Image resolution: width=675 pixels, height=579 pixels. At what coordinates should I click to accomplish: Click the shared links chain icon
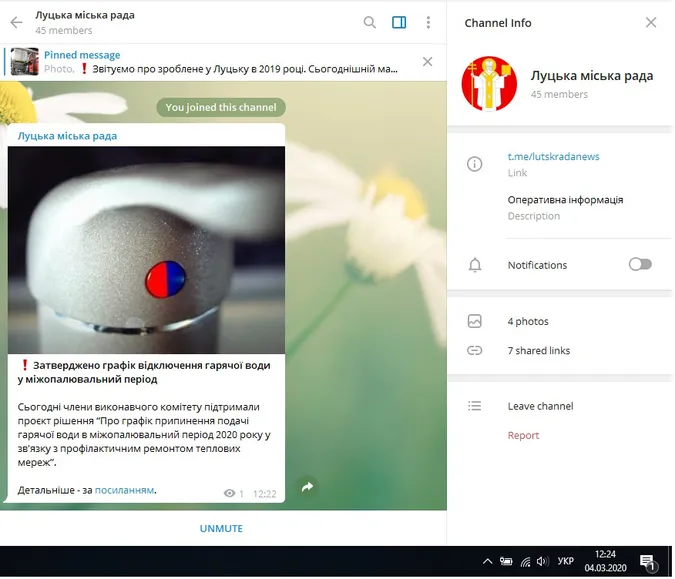(474, 350)
